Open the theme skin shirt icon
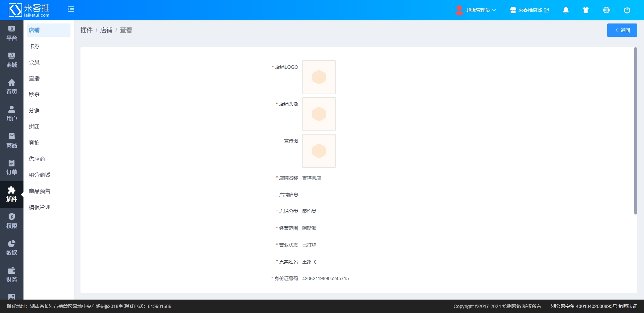 [x=586, y=10]
